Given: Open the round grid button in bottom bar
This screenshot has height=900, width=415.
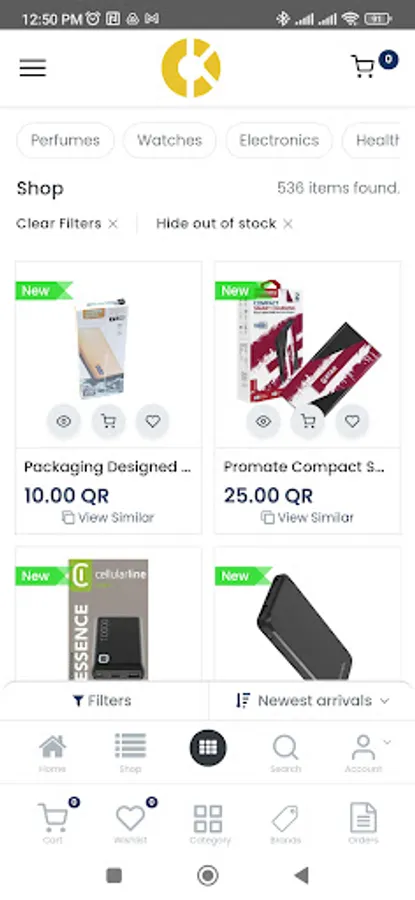Looking at the screenshot, I should pos(208,748).
